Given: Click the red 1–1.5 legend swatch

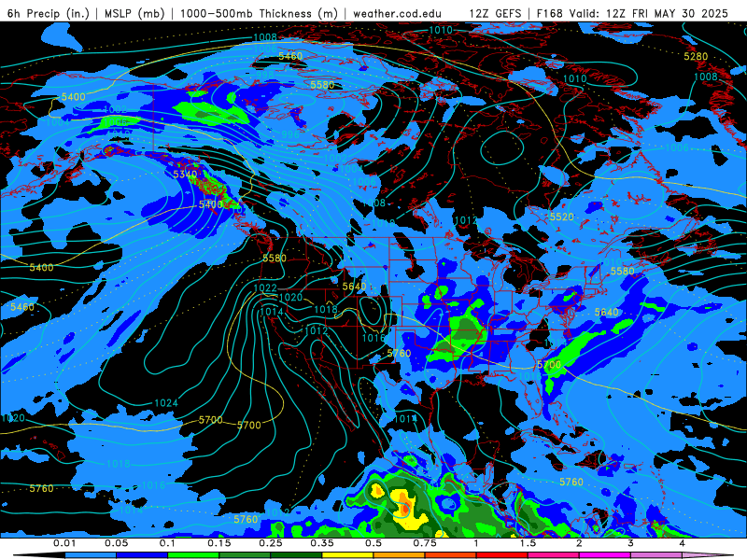Looking at the screenshot, I should (x=502, y=555).
